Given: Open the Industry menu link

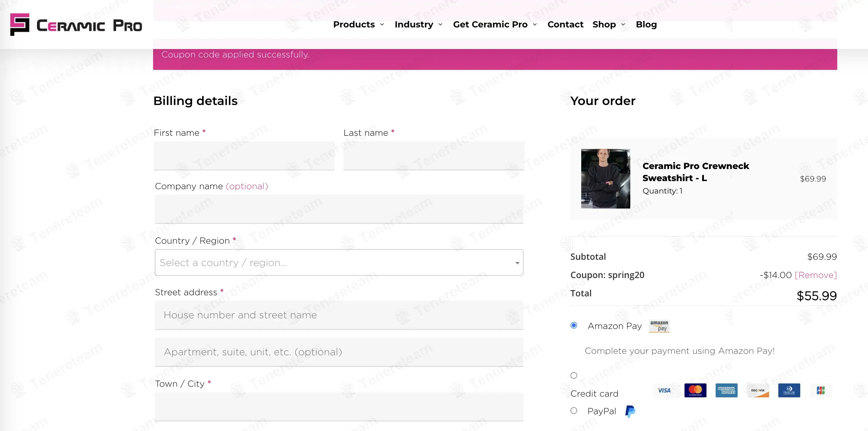Looking at the screenshot, I should 414,25.
